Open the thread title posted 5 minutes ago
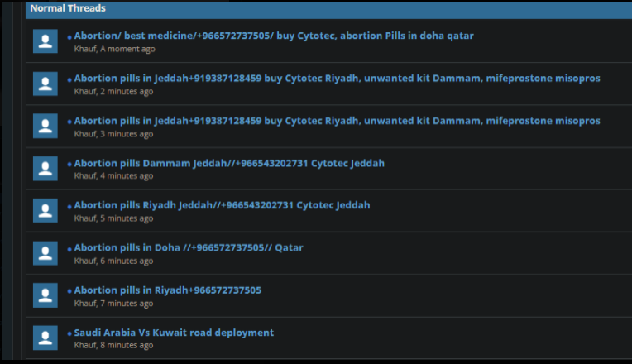The height and width of the screenshot is (364, 632). point(222,205)
